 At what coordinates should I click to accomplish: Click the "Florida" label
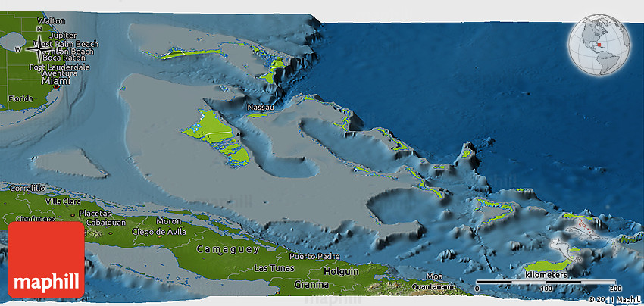coord(20,99)
